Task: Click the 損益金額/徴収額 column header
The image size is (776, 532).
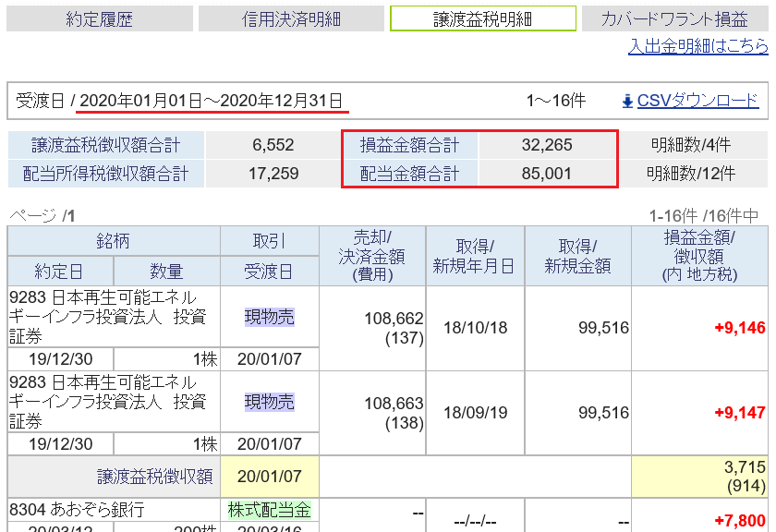Action: pyautogui.click(x=699, y=256)
